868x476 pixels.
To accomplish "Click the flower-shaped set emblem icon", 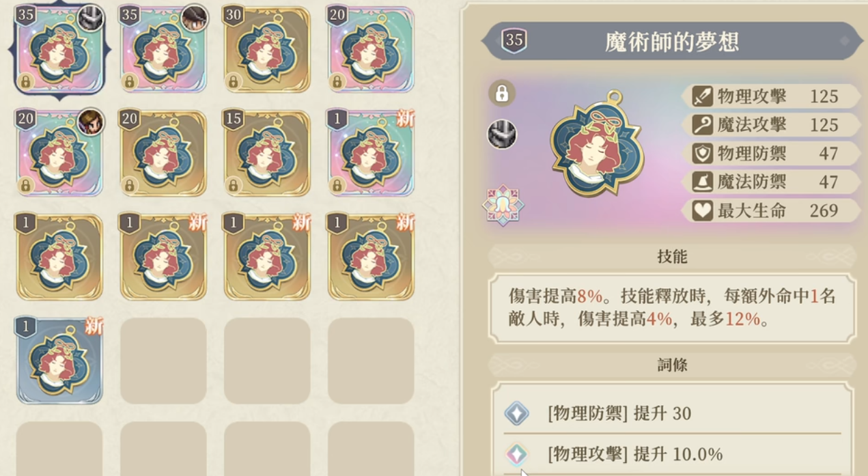I will click(x=503, y=206).
